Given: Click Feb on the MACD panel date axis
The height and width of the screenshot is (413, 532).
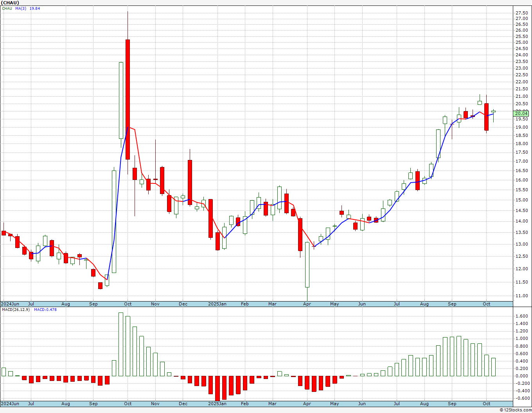Looking at the screenshot, I should point(245,404).
